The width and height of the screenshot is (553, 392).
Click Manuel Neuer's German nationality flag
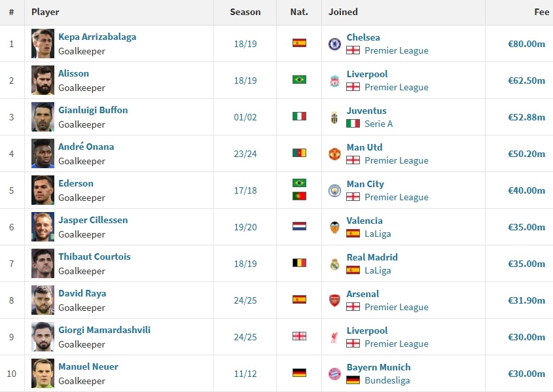pyautogui.click(x=299, y=373)
